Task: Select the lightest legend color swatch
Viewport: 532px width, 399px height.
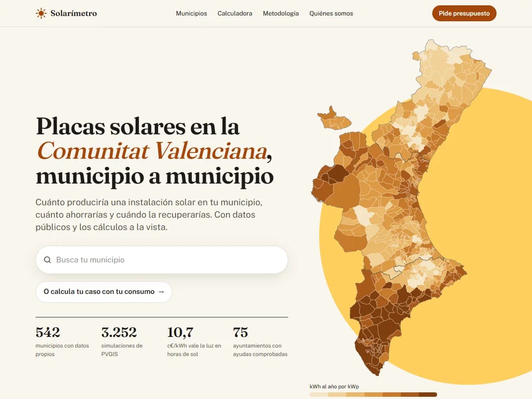Action: point(319,395)
